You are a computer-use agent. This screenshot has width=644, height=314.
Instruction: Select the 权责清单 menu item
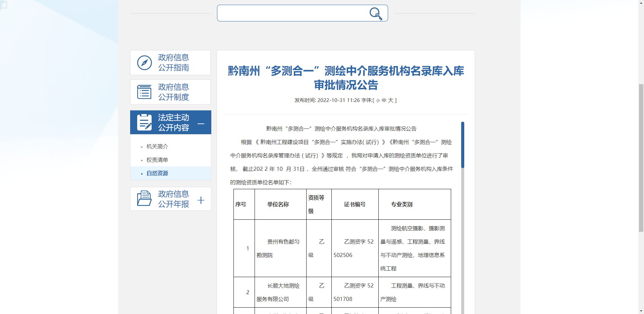click(x=157, y=160)
